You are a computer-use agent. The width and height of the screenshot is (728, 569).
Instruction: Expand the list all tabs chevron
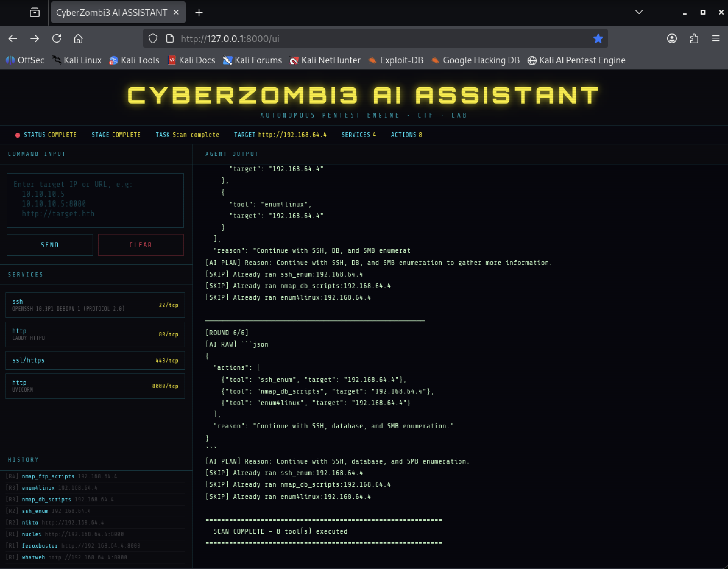(639, 12)
